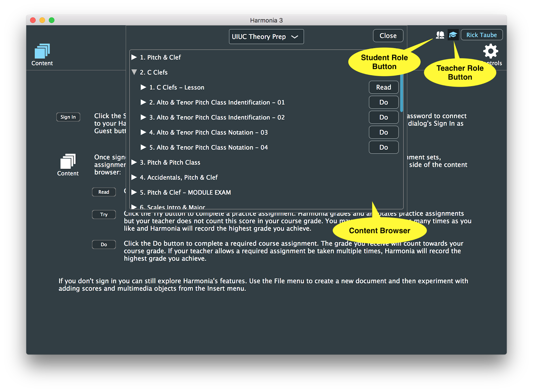
Task: Click the content browser's blue scrollbar thumb
Action: pyautogui.click(x=402, y=93)
